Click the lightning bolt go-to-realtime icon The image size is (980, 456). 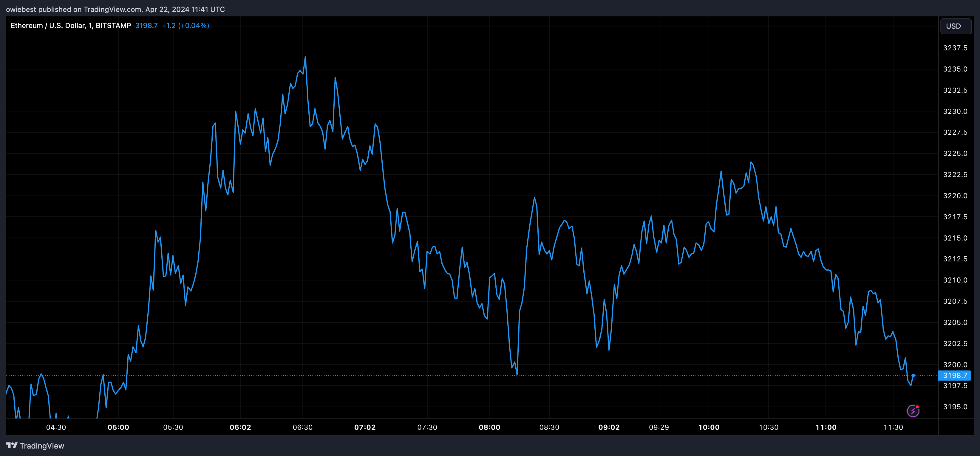point(913,411)
